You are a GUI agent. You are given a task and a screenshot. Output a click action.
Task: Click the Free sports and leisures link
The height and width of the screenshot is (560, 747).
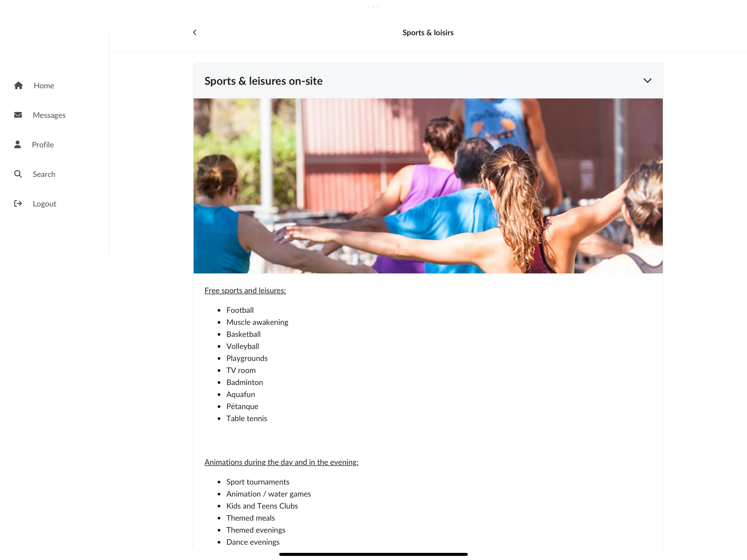tap(245, 290)
